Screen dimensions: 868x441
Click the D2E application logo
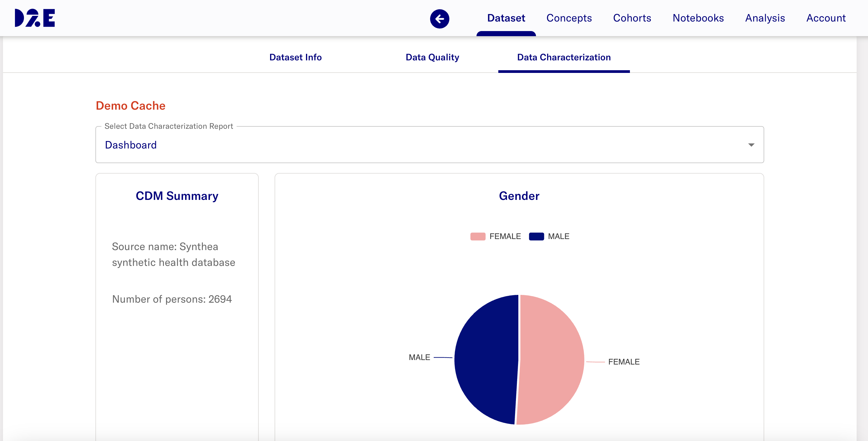[x=34, y=19]
